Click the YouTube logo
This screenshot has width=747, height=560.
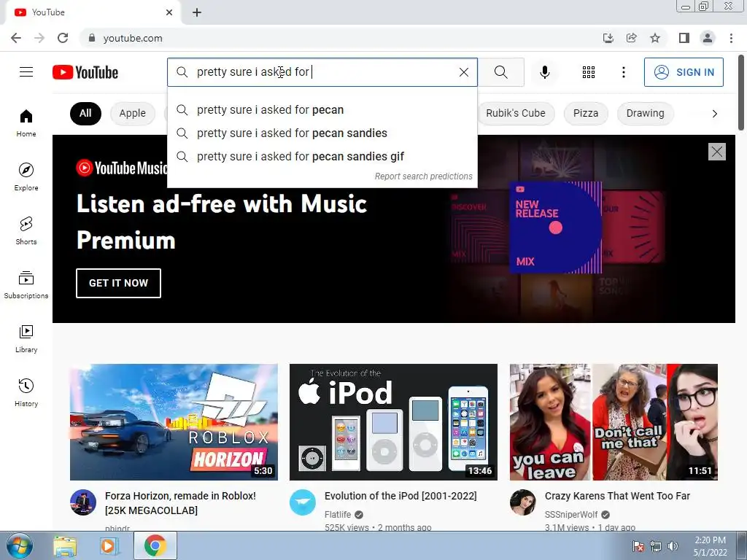tap(85, 72)
